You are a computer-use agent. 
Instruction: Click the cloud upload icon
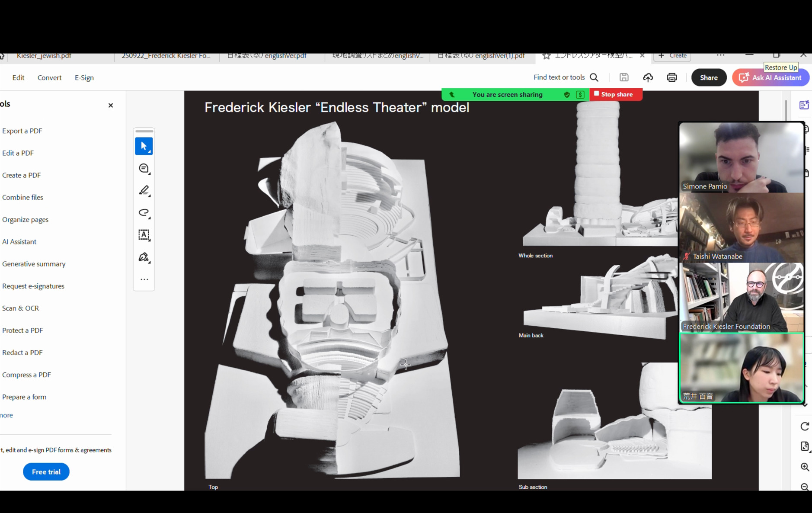click(647, 77)
